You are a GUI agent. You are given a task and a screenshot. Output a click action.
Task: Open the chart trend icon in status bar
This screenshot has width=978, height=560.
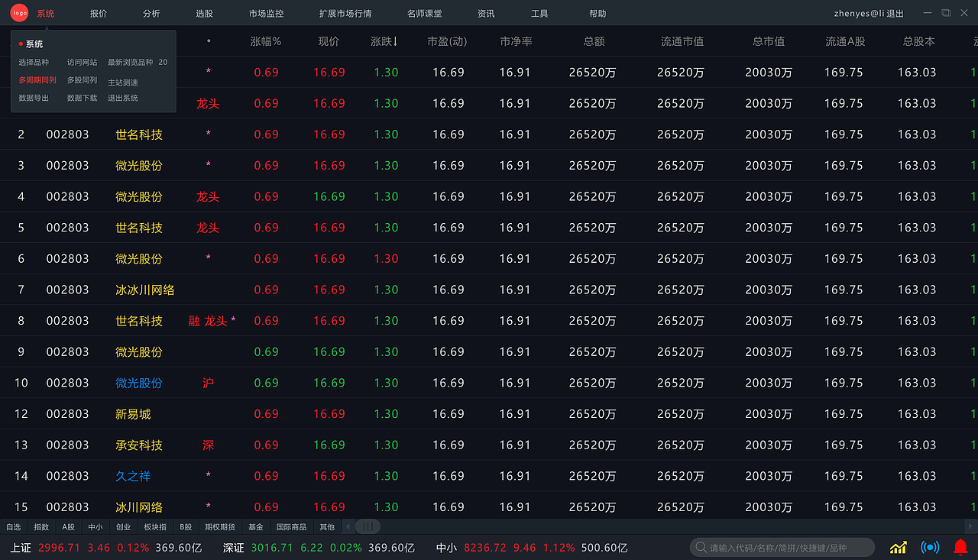coord(898,547)
